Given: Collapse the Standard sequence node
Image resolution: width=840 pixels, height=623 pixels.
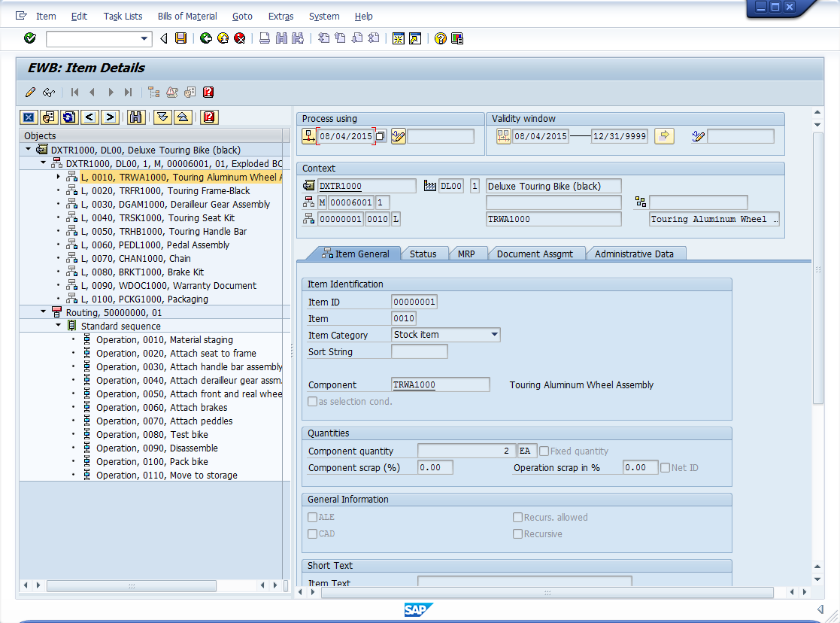Looking at the screenshot, I should 59,326.
